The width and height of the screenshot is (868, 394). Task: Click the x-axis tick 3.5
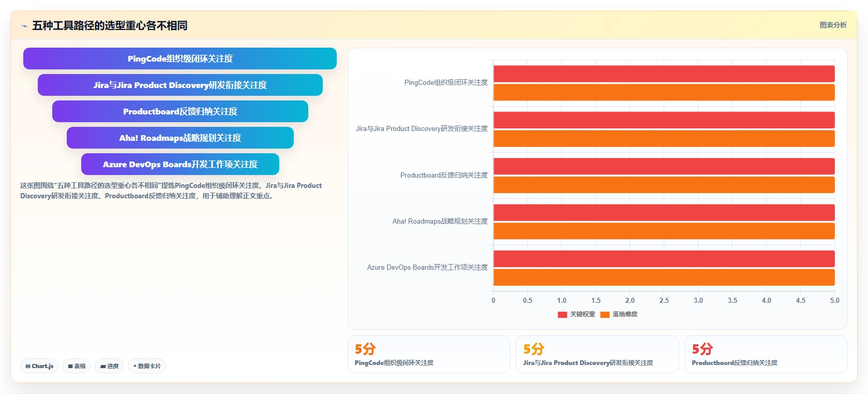[x=732, y=300]
